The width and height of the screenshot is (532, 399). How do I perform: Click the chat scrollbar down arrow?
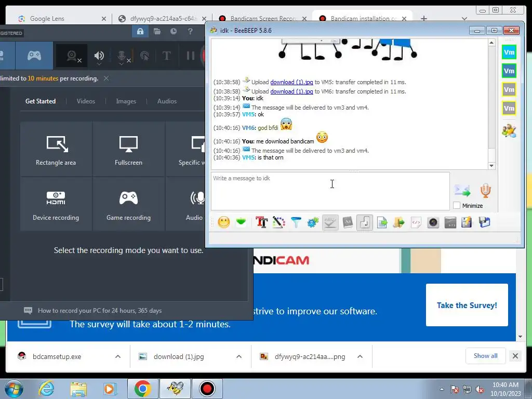[491, 166]
